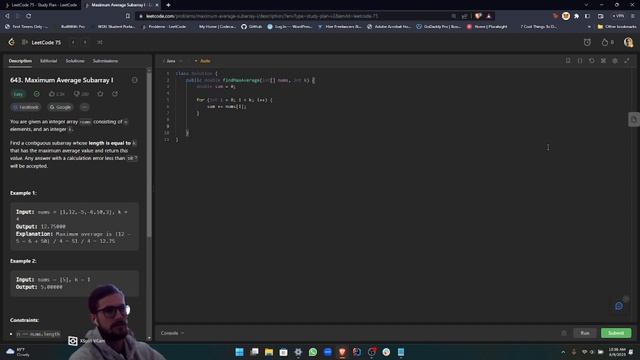Open the chat assistant bubble icon
The image size is (640, 360).
pyautogui.click(x=619, y=306)
